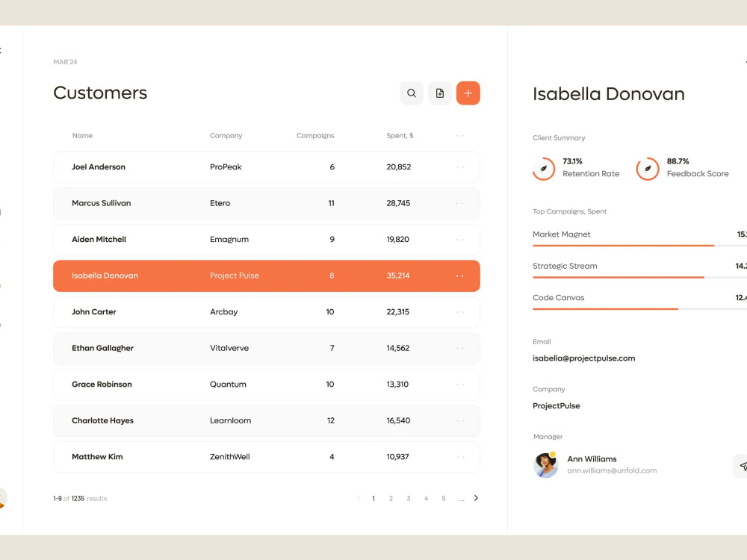Screen dimensions: 747x560
Task: Click the Market Magnet campaign label
Action: click(x=561, y=234)
